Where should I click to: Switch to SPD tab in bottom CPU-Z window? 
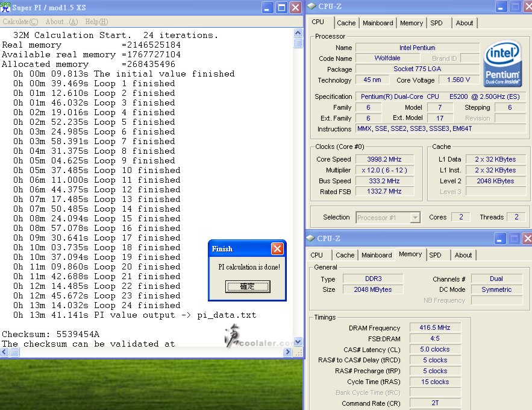pos(435,255)
